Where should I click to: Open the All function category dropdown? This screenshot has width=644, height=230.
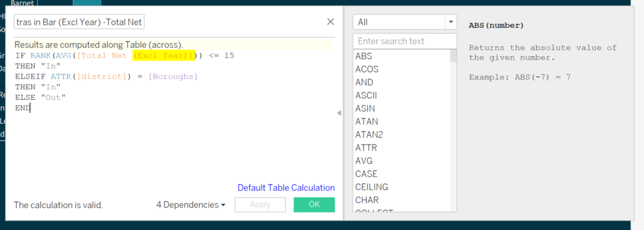pos(404,22)
